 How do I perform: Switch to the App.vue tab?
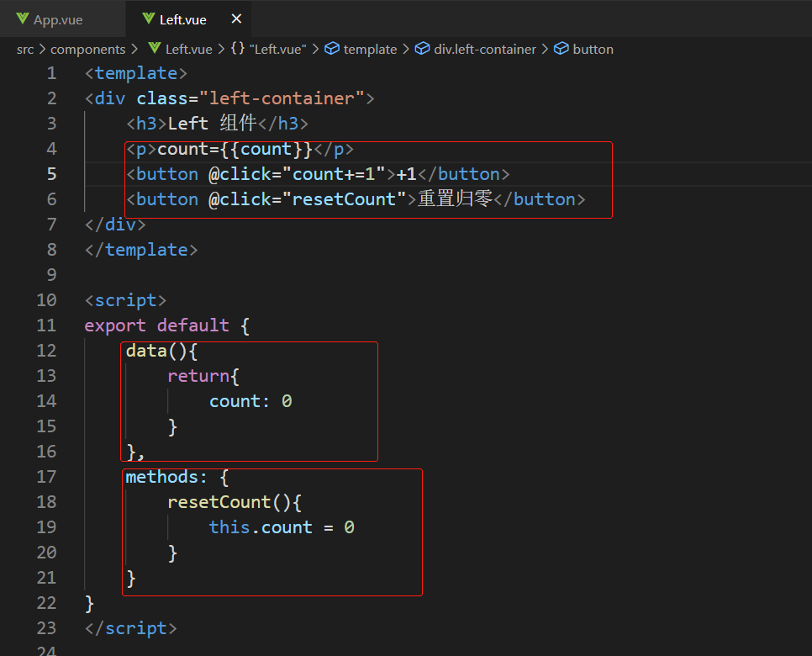tap(58, 19)
